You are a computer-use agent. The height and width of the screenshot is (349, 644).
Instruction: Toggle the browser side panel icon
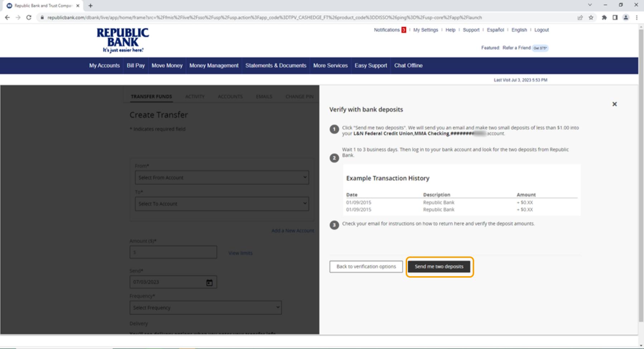(615, 18)
